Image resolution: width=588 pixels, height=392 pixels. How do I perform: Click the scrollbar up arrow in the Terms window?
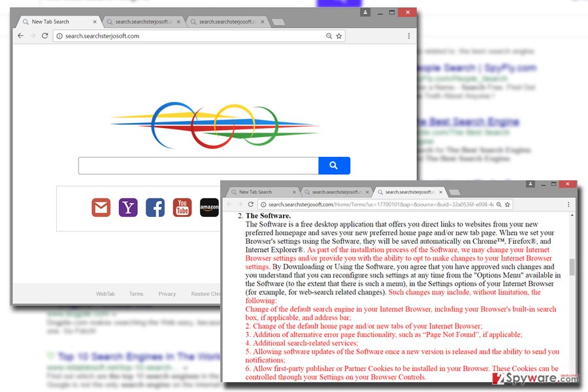tap(572, 216)
